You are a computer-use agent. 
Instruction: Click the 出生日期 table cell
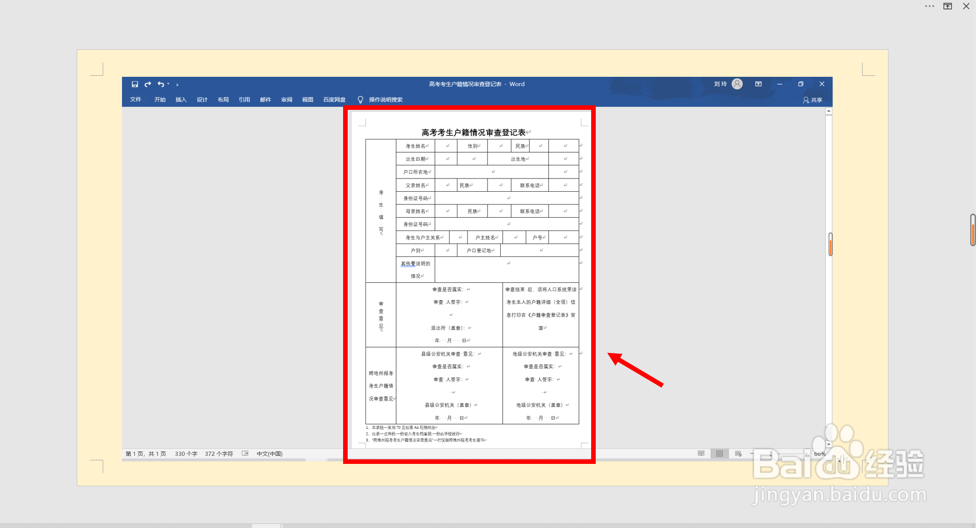point(415,159)
